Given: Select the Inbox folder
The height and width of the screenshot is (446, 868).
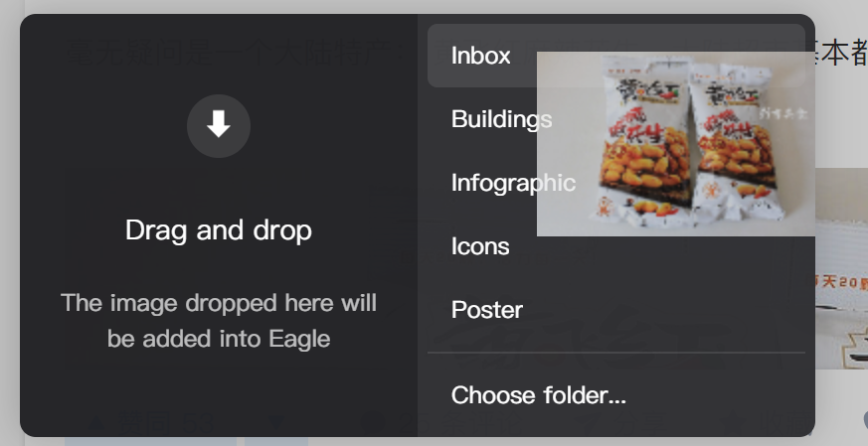Looking at the screenshot, I should point(481,56).
